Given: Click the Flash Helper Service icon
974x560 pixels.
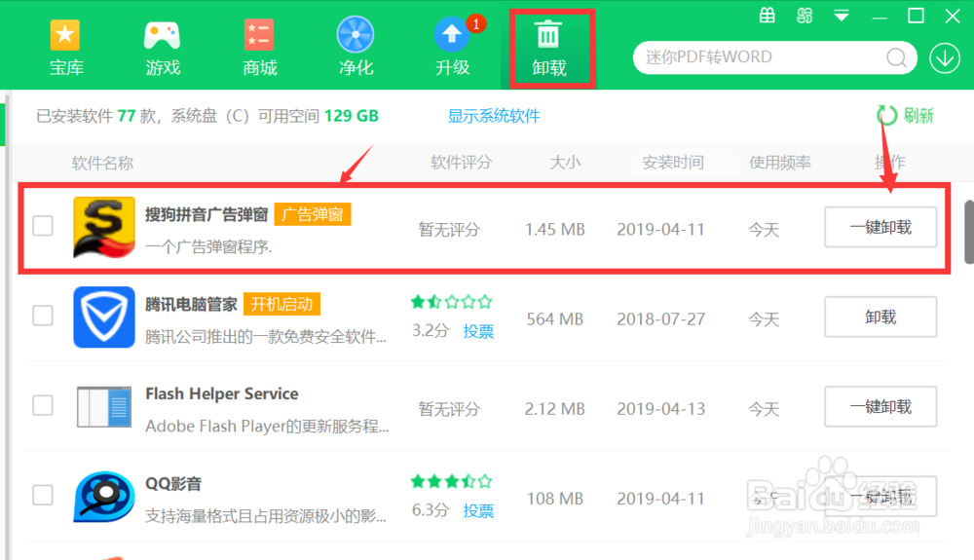Looking at the screenshot, I should pos(104,407).
